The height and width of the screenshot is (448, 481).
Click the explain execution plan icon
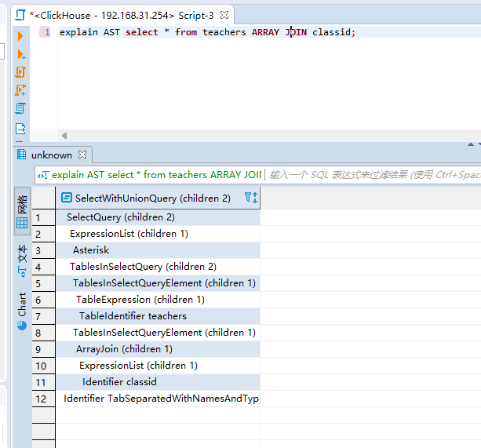20,109
